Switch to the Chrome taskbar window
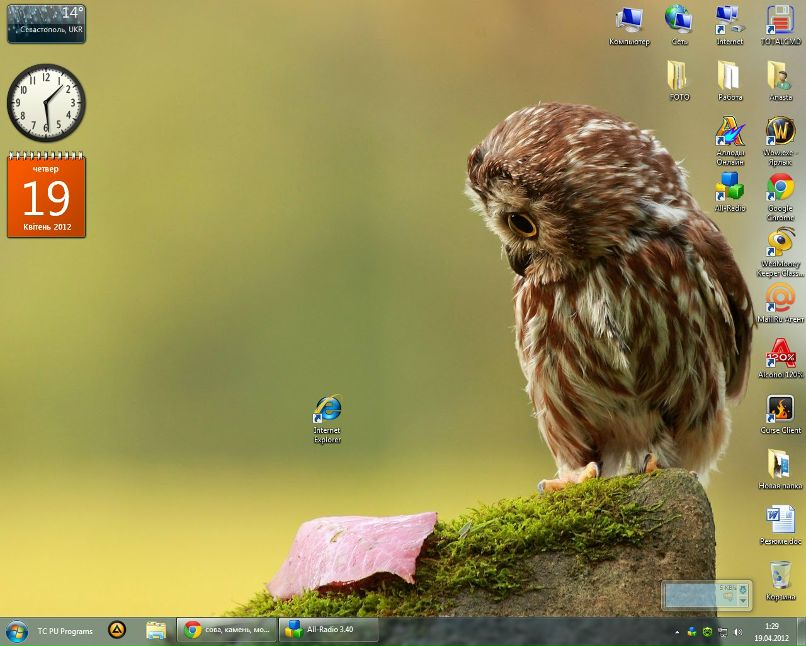 227,630
